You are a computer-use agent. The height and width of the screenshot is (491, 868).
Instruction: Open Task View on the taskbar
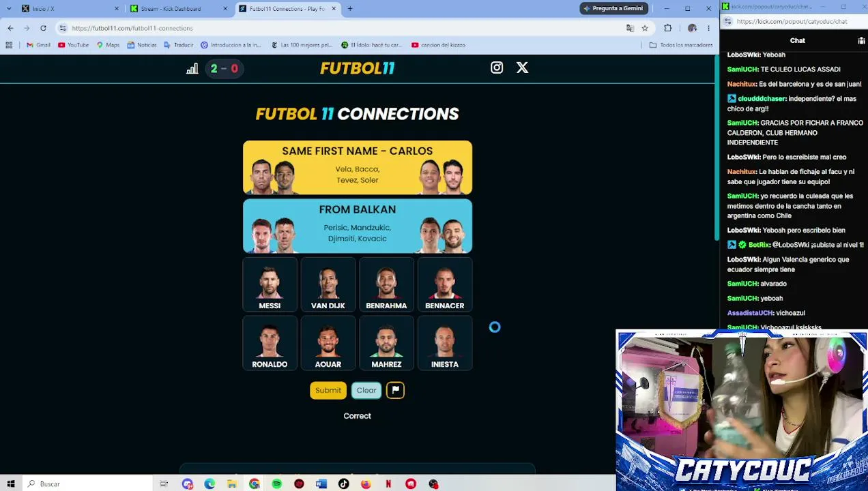tap(164, 484)
